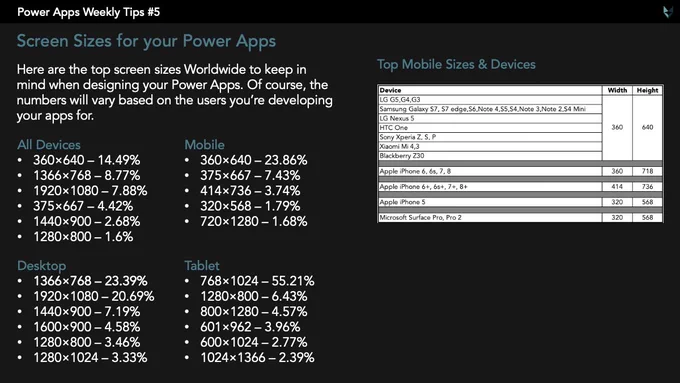Click 'Microsoft Surface Pro, Pro 2' cell
The width and height of the screenshot is (680, 383).
click(x=490, y=218)
